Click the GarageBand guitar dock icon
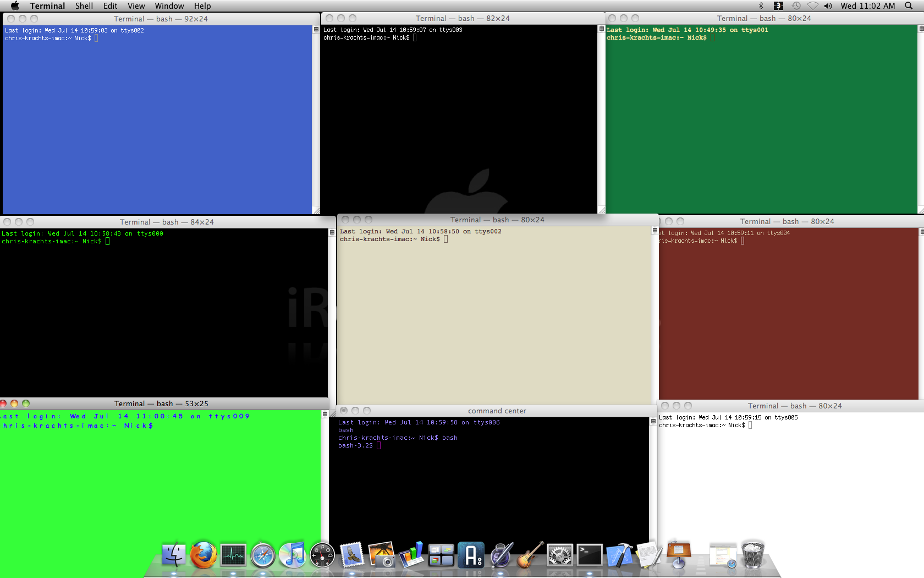Image resolution: width=924 pixels, height=578 pixels. [530, 555]
